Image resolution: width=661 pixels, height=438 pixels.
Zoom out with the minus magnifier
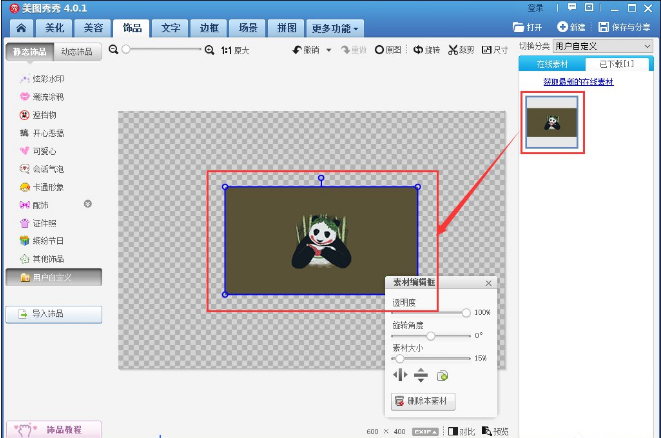(x=113, y=50)
